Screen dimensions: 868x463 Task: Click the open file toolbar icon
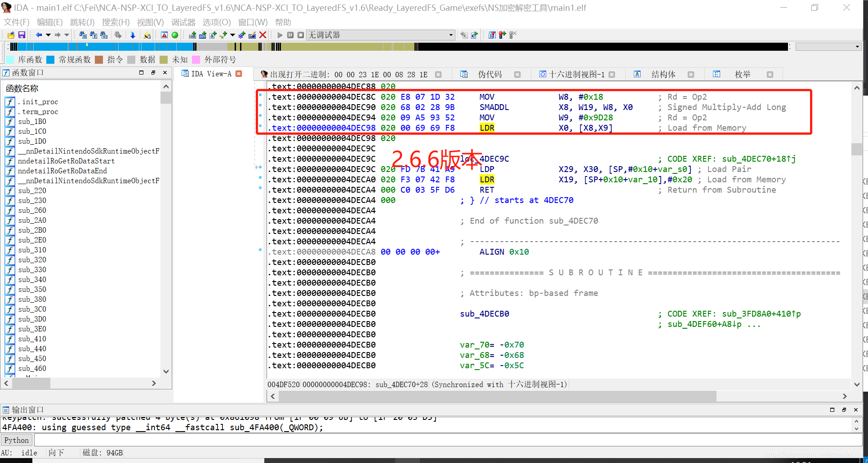11,35
